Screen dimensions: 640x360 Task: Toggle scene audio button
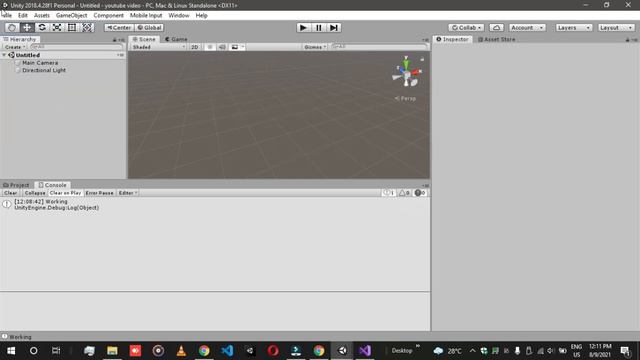[x=222, y=47]
